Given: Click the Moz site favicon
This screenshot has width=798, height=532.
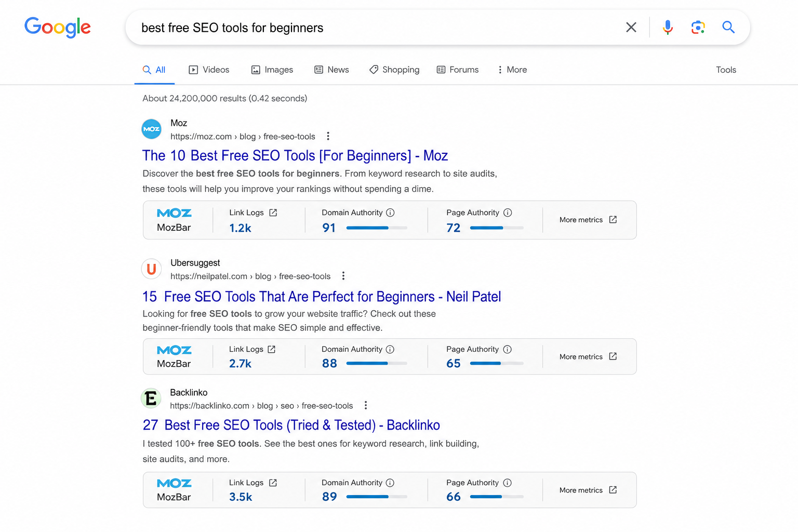Looking at the screenshot, I should click(x=152, y=129).
